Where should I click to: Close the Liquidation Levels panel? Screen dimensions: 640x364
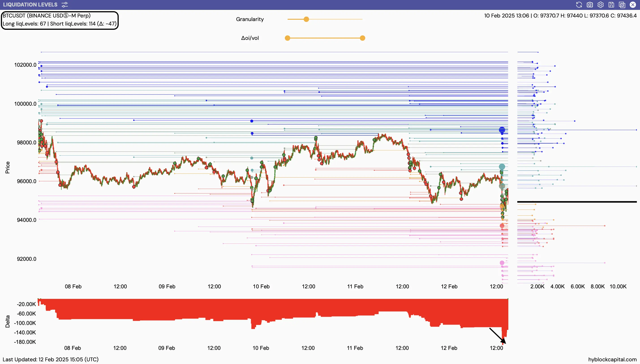[633, 5]
